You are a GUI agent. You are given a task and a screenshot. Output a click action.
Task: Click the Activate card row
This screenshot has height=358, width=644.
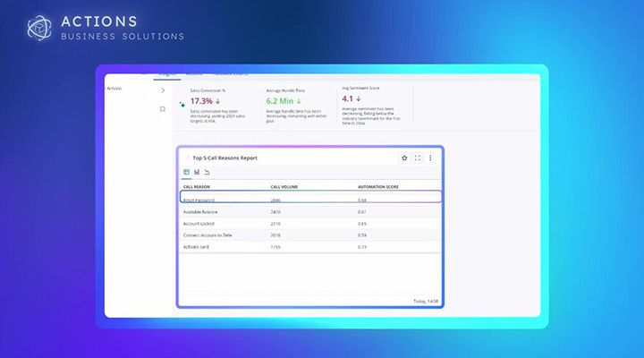309,246
